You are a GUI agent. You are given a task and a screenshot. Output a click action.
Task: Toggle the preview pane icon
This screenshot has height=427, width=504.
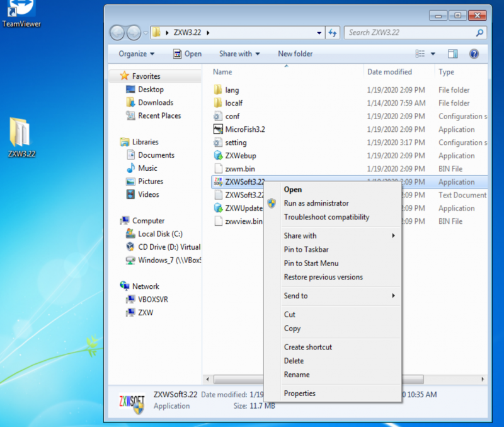coord(452,54)
